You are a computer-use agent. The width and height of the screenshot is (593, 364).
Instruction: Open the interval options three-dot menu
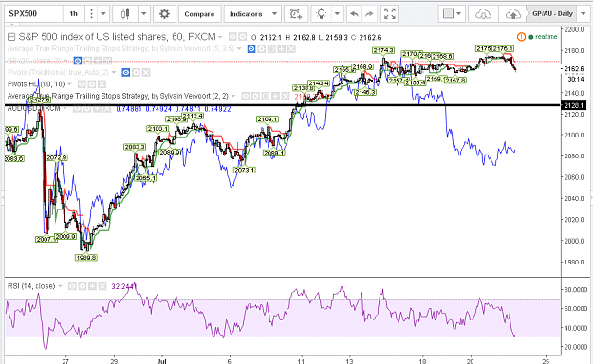[91, 14]
